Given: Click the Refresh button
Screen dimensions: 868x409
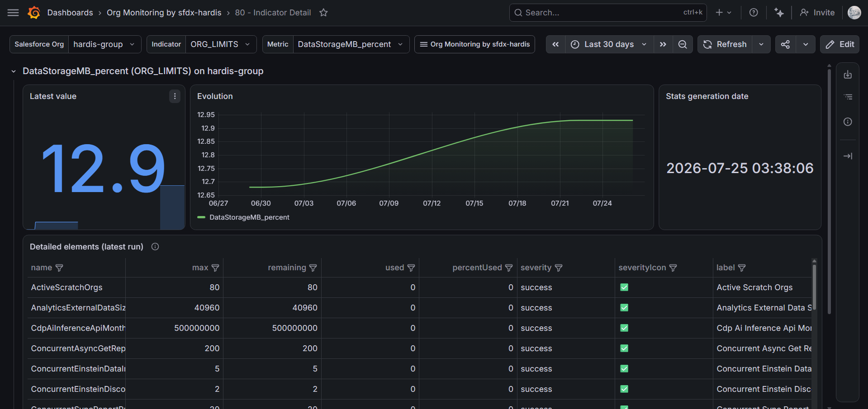Looking at the screenshot, I should click(x=725, y=44).
